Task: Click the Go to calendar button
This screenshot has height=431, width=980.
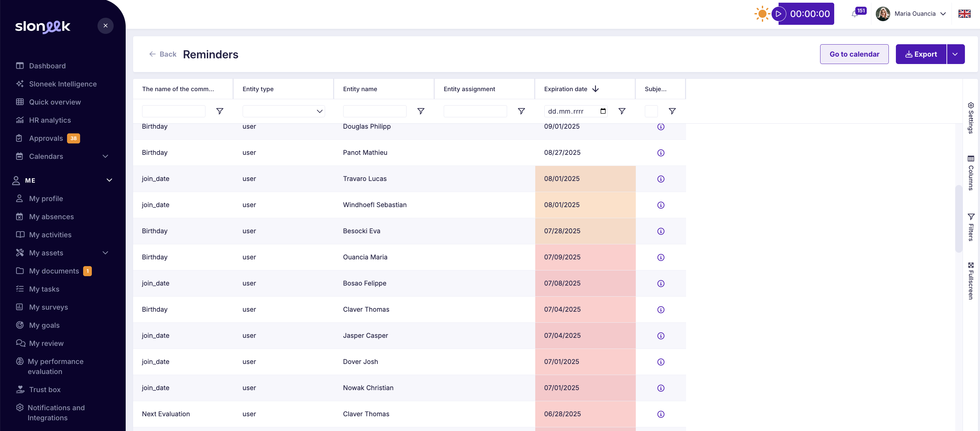Action: point(854,54)
